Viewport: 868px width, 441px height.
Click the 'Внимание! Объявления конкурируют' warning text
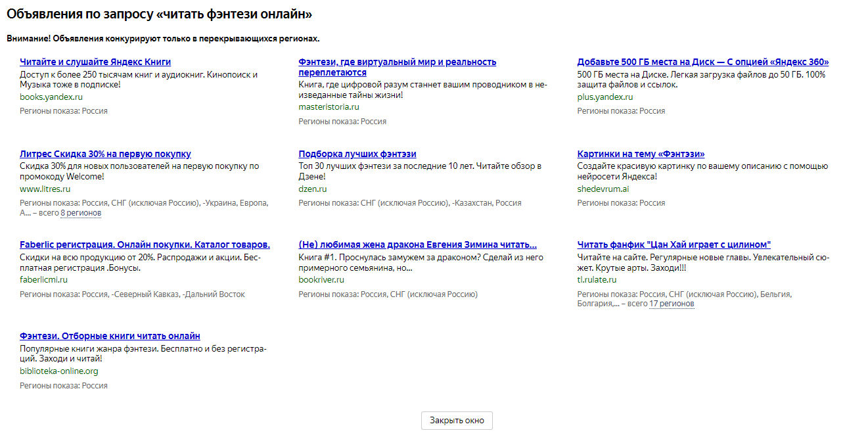[x=163, y=39]
